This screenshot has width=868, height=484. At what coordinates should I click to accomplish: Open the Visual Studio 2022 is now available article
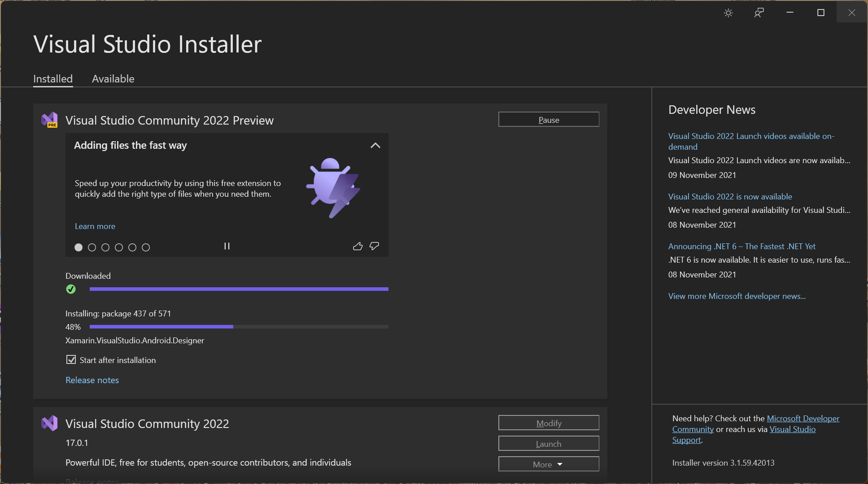[730, 196]
